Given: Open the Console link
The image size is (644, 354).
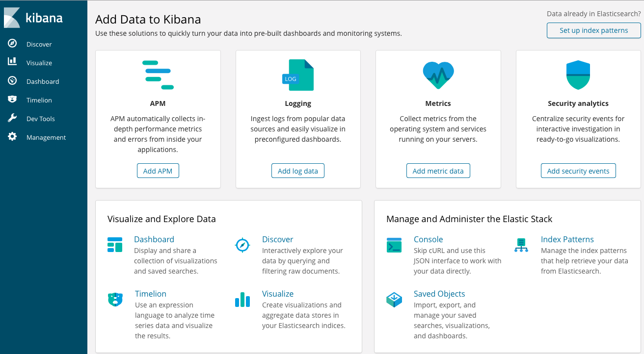Looking at the screenshot, I should (x=429, y=239).
